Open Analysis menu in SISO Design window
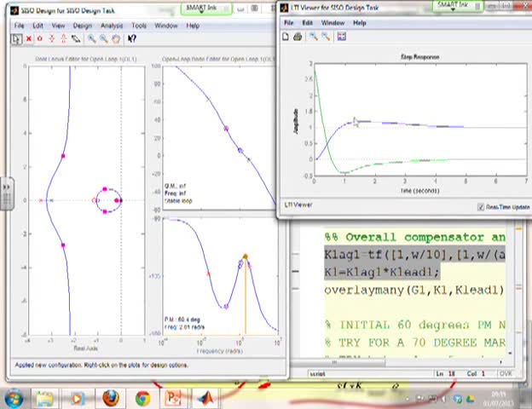The height and width of the screenshot is (409, 532). [x=112, y=26]
